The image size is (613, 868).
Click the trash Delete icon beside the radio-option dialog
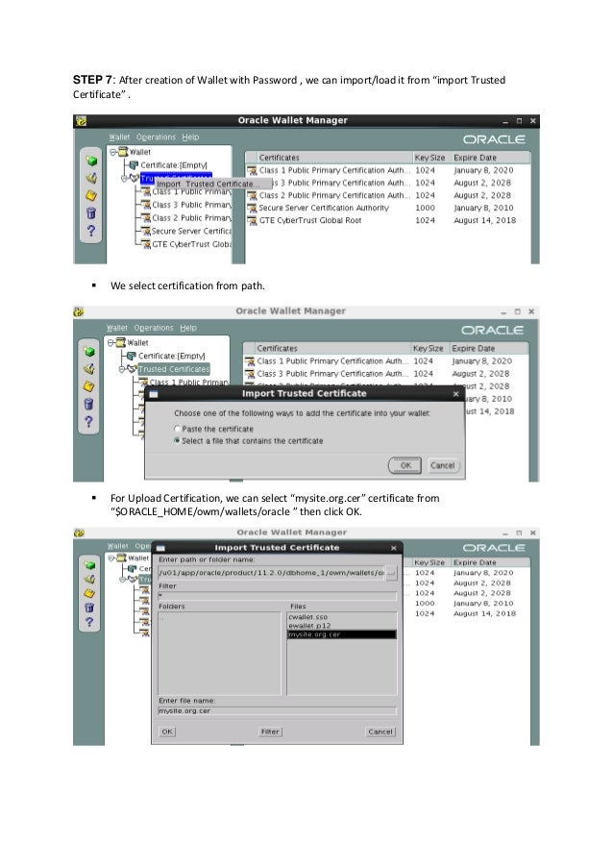point(89,404)
